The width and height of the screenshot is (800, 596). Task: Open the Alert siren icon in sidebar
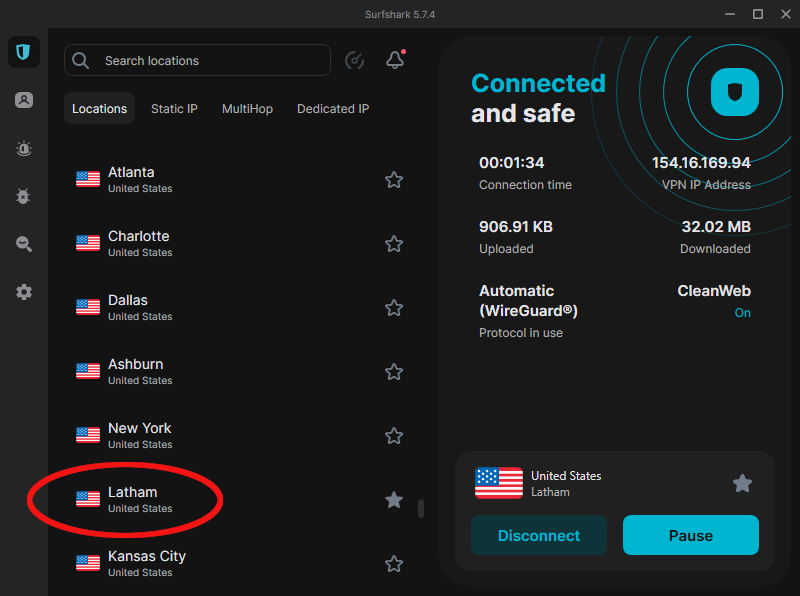(23, 148)
